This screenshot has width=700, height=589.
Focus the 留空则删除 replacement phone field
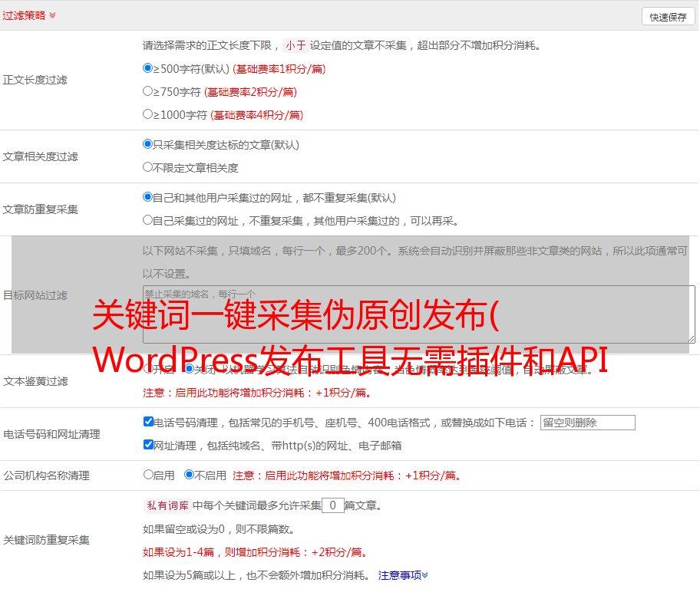click(587, 423)
